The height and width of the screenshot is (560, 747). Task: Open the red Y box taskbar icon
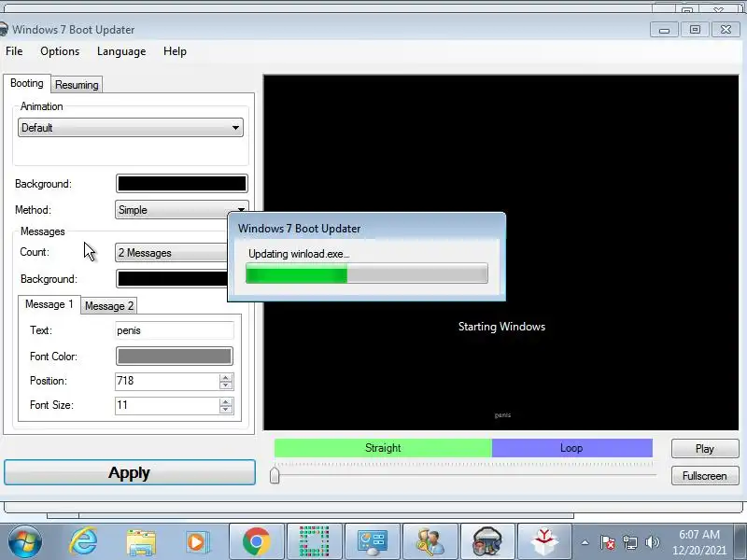(544, 542)
